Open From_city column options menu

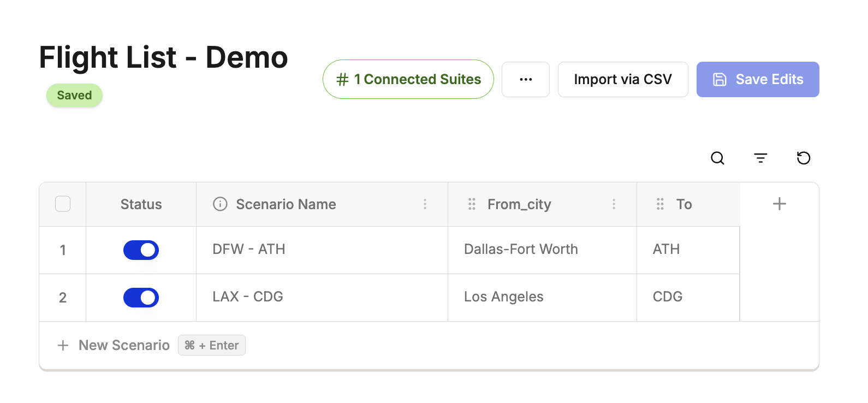click(614, 204)
